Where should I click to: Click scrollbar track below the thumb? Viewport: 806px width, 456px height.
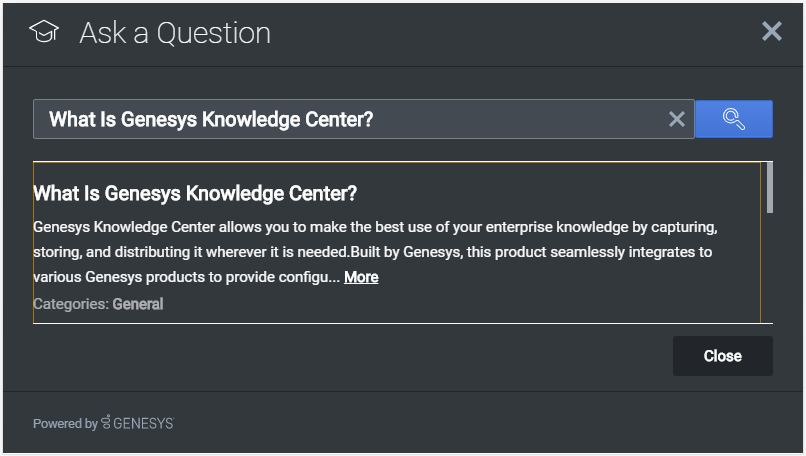click(768, 270)
